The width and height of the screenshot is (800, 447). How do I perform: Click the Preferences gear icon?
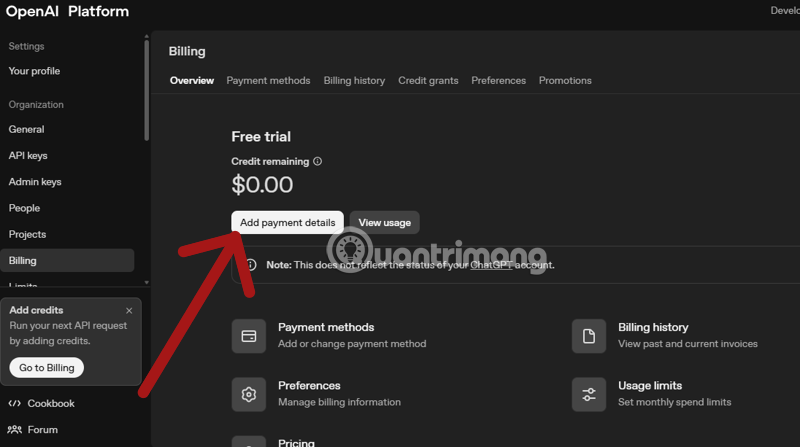249,394
